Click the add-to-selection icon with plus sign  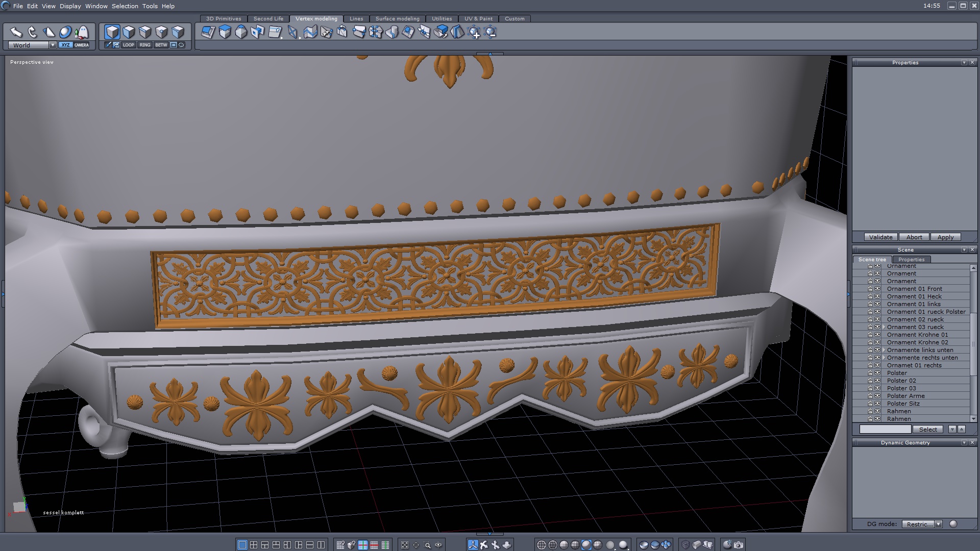pos(474,33)
